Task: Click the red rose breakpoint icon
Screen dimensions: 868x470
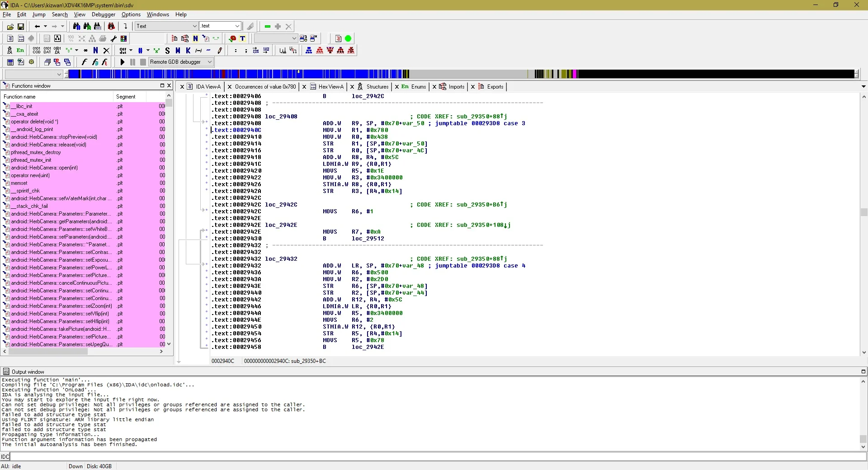Action: (x=232, y=38)
